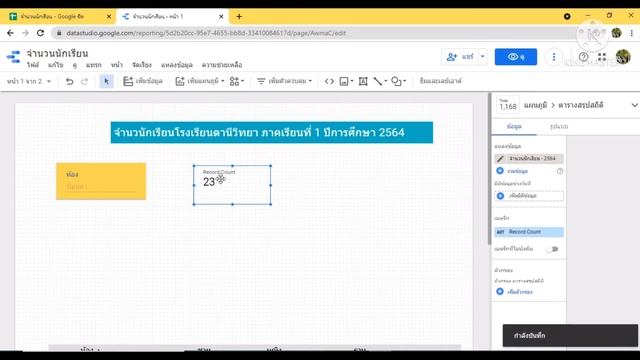Viewport: 640px width, 360px height.
Task: Click the report title จำนวนนักเรียน
Action: [x=57, y=53]
